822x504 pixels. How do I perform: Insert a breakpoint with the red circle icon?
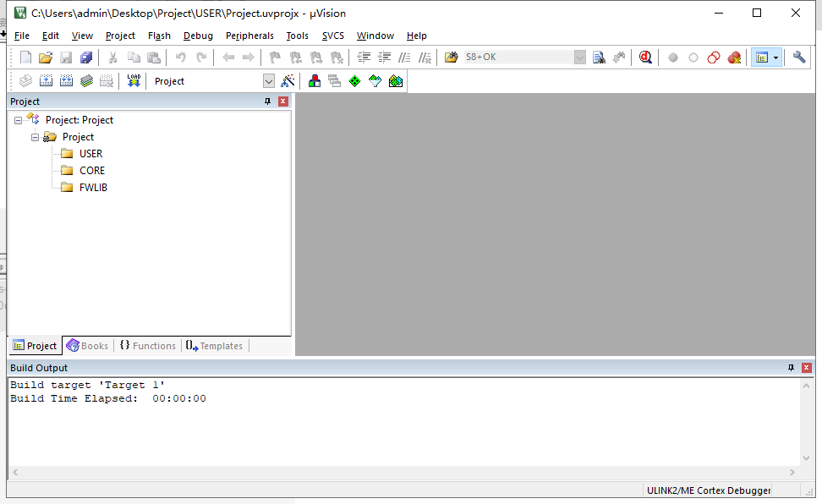point(673,58)
